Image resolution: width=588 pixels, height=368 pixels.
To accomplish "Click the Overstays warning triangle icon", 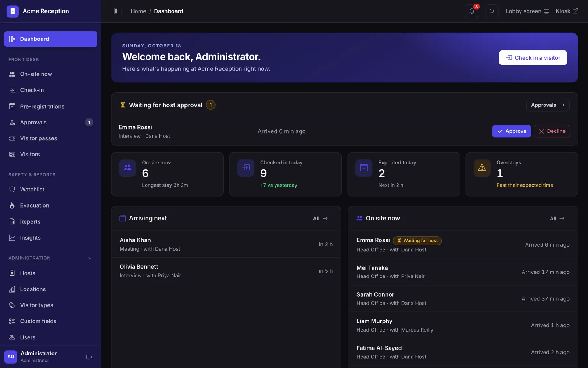I will [x=482, y=168].
